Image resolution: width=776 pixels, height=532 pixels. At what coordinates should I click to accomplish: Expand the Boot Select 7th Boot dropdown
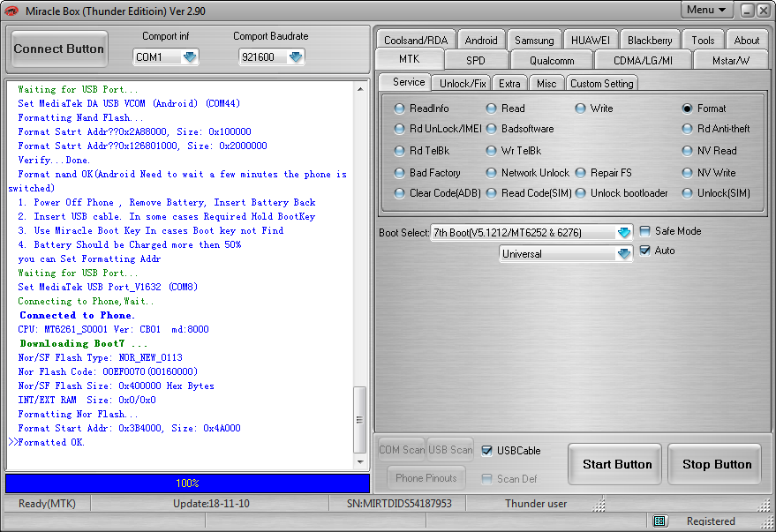(x=624, y=232)
